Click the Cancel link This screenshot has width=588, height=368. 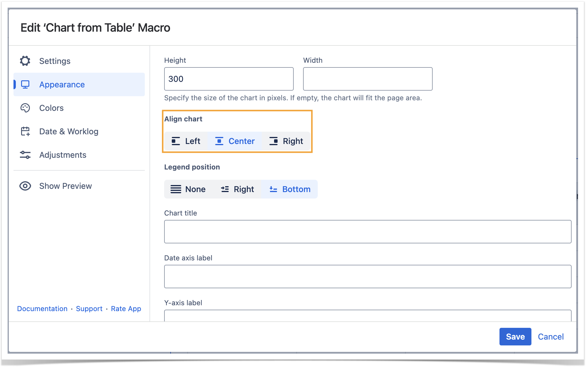click(x=550, y=337)
